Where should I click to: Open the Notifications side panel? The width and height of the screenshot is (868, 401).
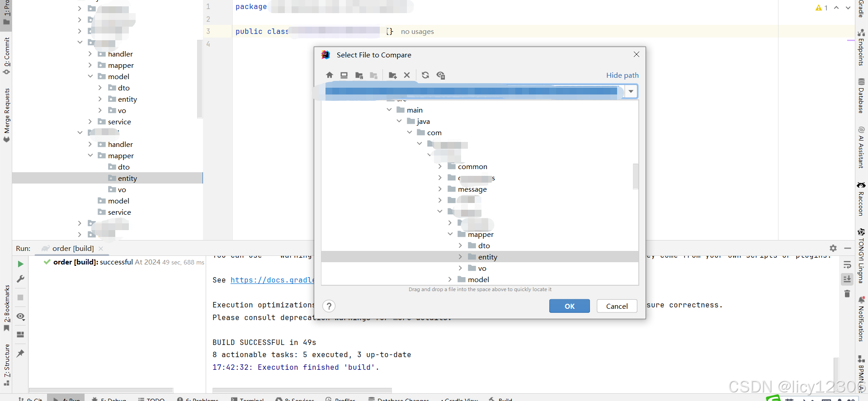861,319
